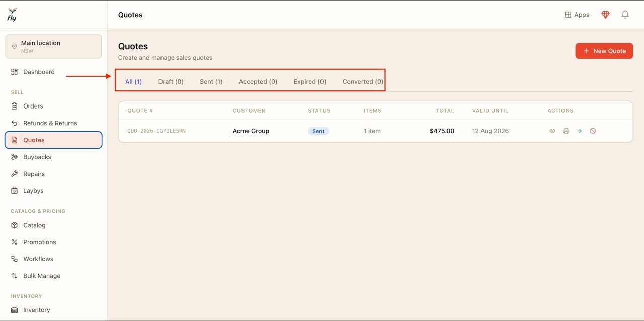Click the ITEMS column header
Image resolution: width=644 pixels, height=321 pixels.
[x=373, y=111]
